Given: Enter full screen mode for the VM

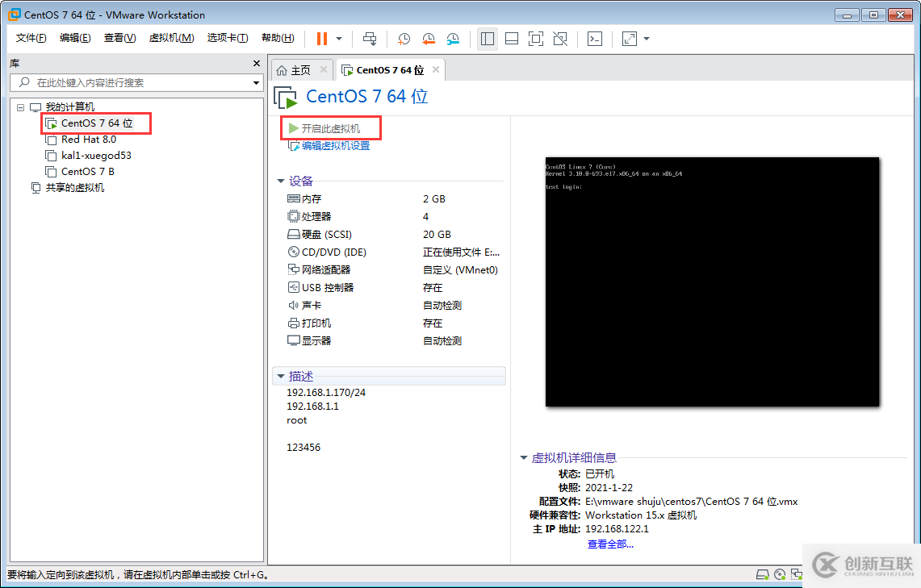Looking at the screenshot, I should (x=535, y=38).
